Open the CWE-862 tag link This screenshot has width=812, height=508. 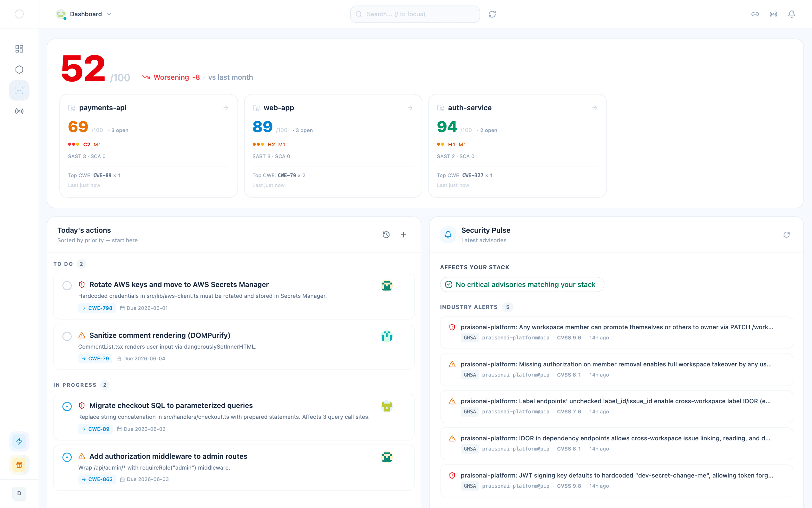pos(97,479)
